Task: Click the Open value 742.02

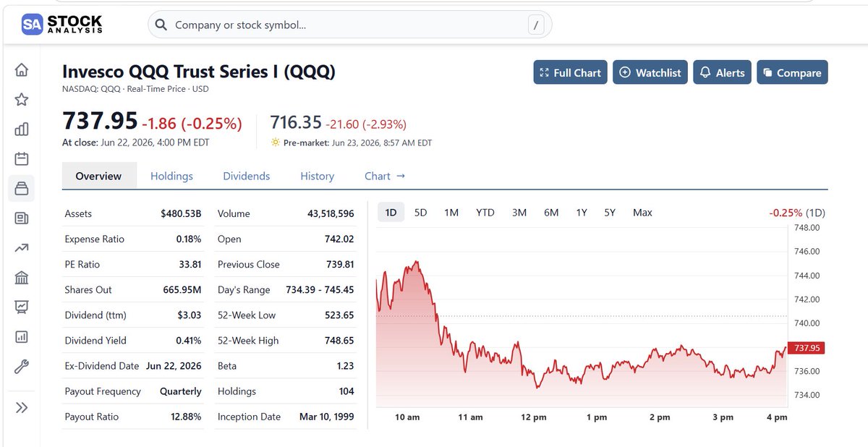Action: pos(339,239)
